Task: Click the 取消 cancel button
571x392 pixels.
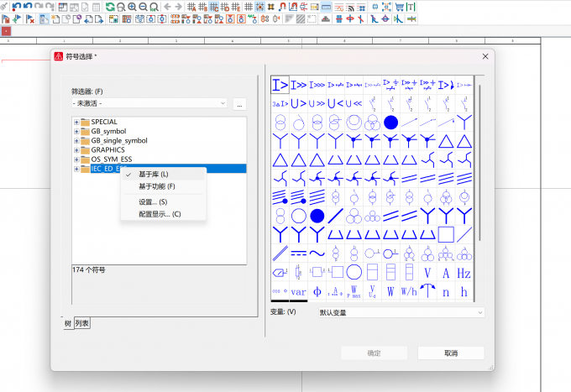Action: tap(451, 353)
